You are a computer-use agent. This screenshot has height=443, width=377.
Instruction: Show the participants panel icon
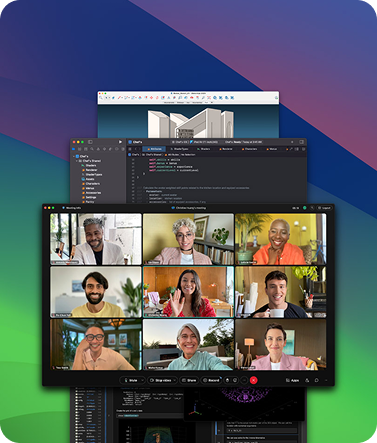click(307, 380)
